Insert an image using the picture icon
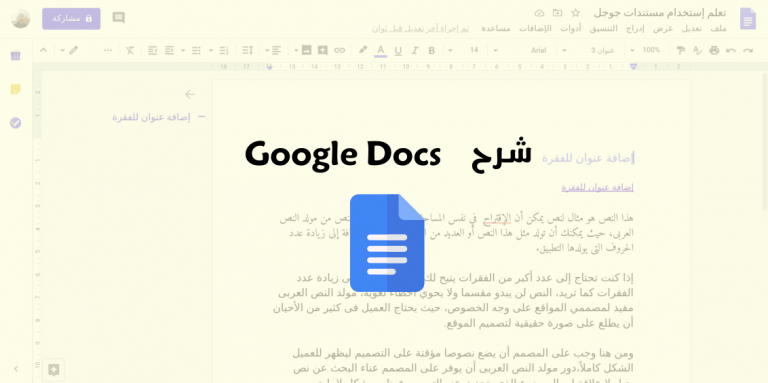This screenshot has height=383, width=768. click(x=307, y=50)
